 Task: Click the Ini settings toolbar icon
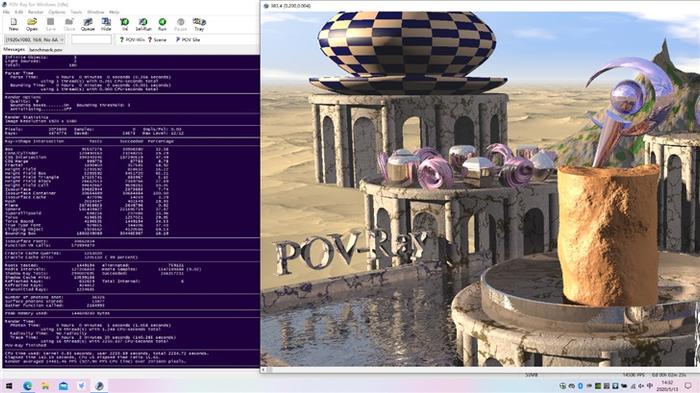[125, 24]
